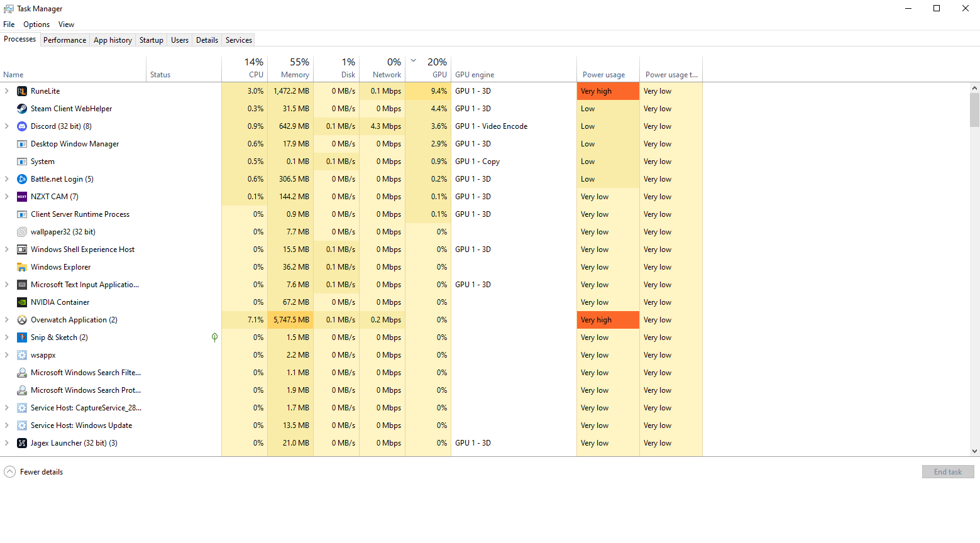This screenshot has width=980, height=543.
Task: Click the Service Host Windows Update icon
Action: (22, 425)
